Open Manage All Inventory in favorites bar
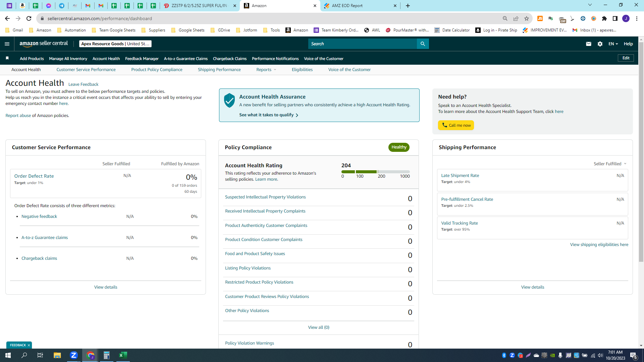 click(x=68, y=59)
